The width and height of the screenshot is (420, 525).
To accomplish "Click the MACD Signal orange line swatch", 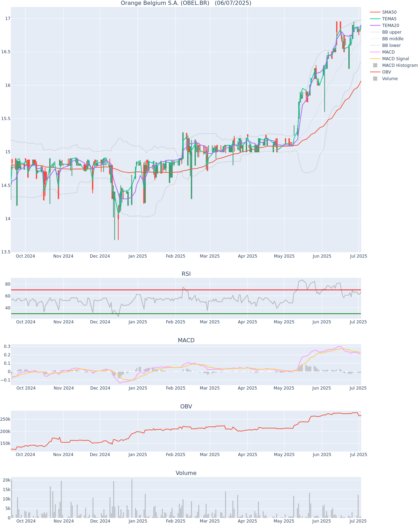I will pyautogui.click(x=375, y=59).
